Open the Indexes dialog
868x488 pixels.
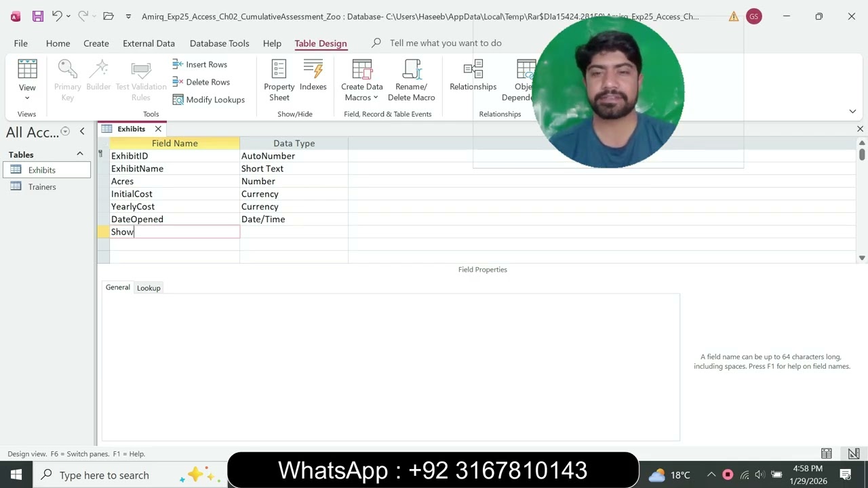click(313, 75)
